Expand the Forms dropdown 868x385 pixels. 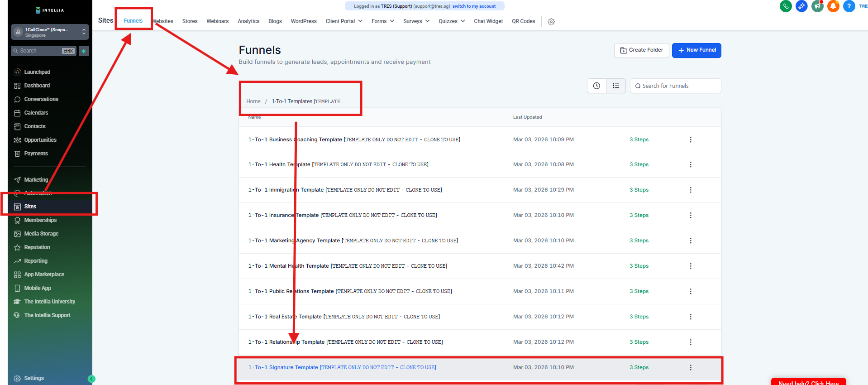[383, 21]
